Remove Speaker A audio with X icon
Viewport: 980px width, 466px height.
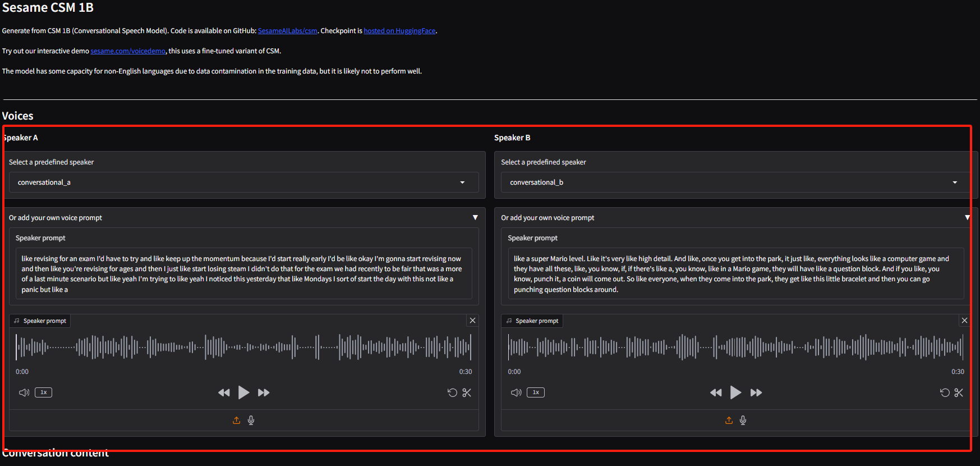coord(473,321)
